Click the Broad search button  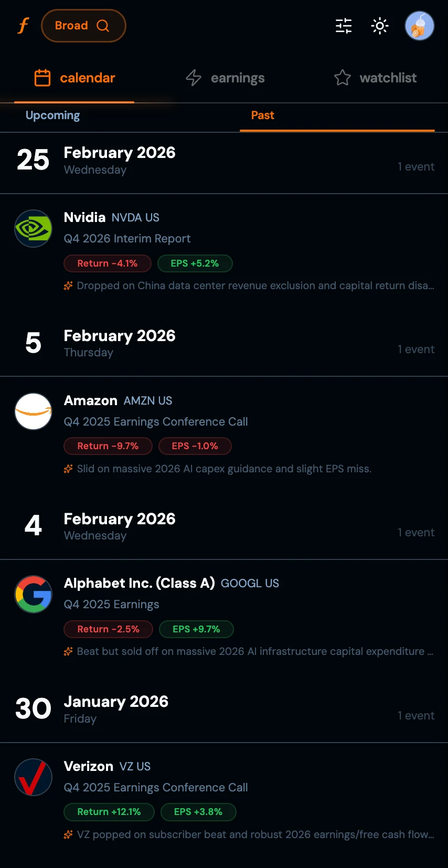click(x=83, y=26)
